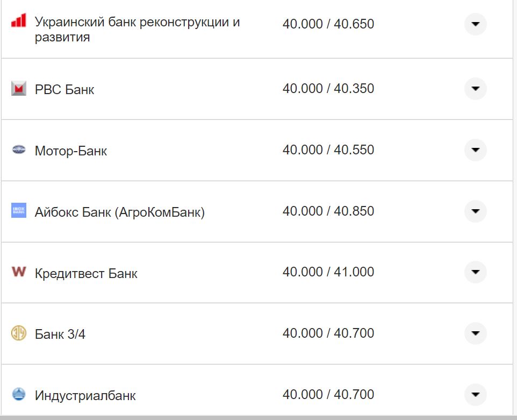Click the Айбокс Банк blue logo
Image resolution: width=517 pixels, height=420 pixels.
pos(19,211)
